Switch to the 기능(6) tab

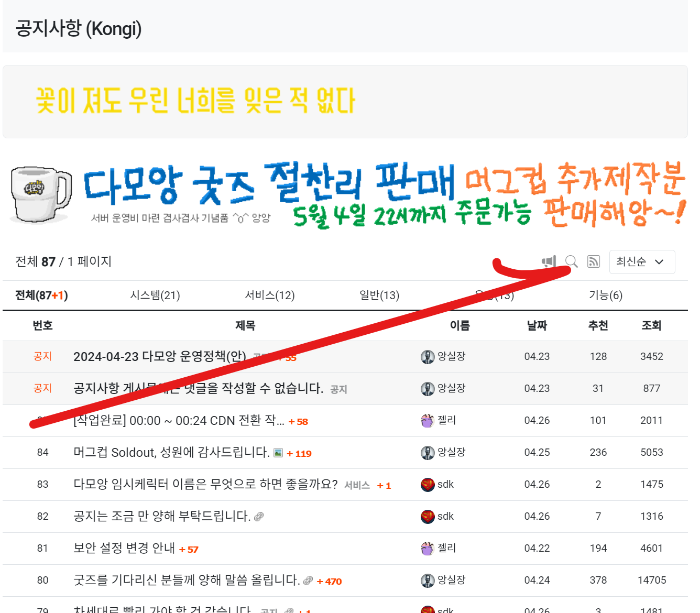coord(606,295)
